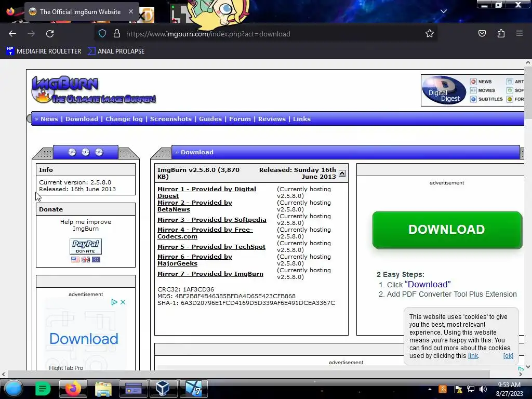Click the Flight Tab Pro Download ad
This screenshot has width=532, height=399.
pos(84,339)
